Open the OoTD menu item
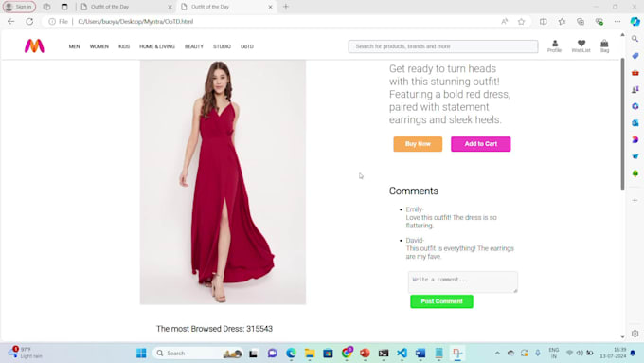Screen dimensions: 644x363 point(247,46)
